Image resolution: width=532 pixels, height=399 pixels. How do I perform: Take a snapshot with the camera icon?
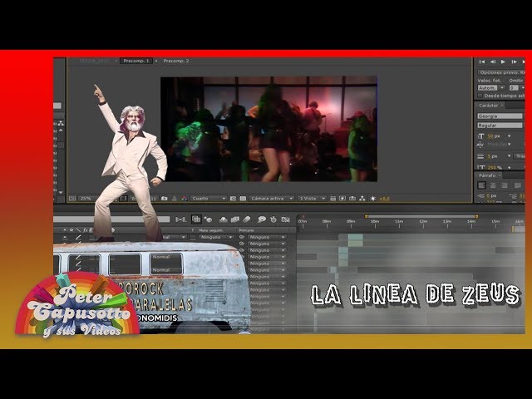pyautogui.click(x=165, y=199)
